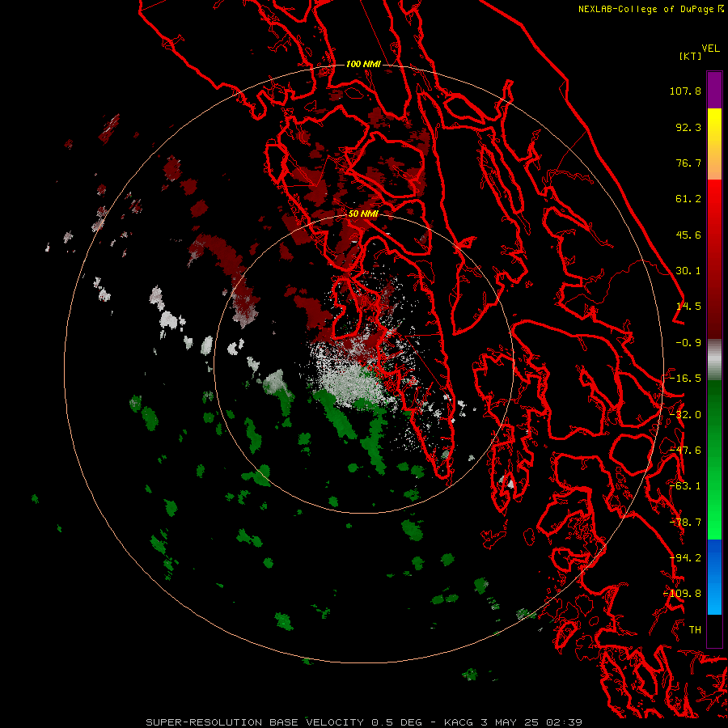Click the [KT] units label
Image resolution: width=728 pixels, height=728 pixels.
coord(691,56)
